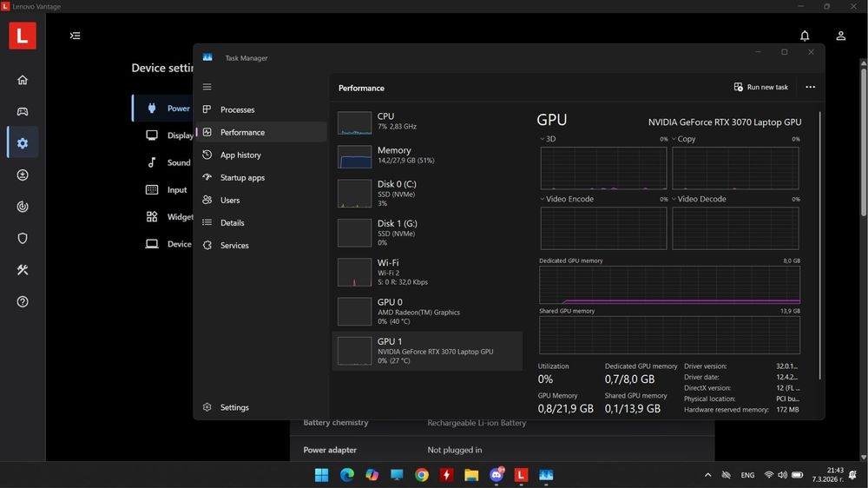Open the hardware tools wrench icon in Vantage

point(23,270)
